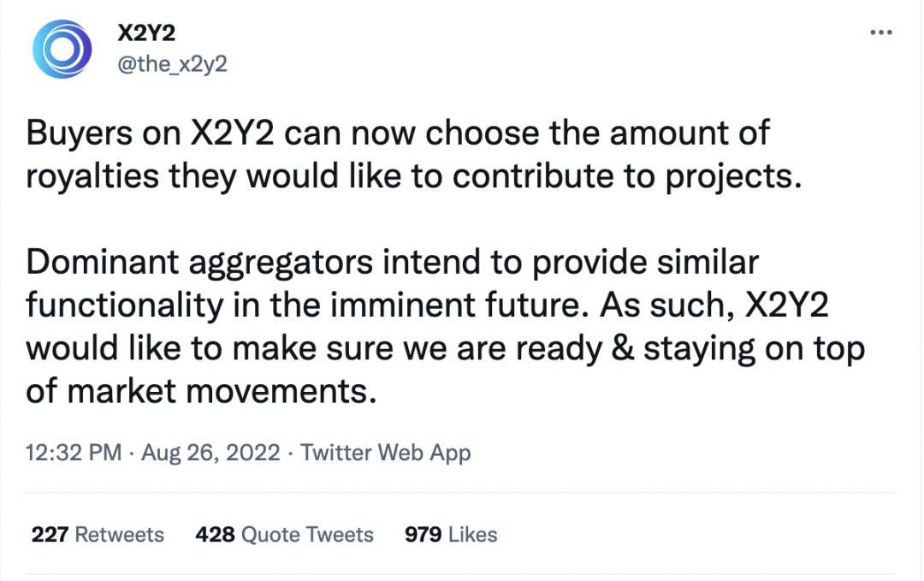View the 979 Likes list
The width and height of the screenshot is (924, 581).
pyautogui.click(x=451, y=535)
